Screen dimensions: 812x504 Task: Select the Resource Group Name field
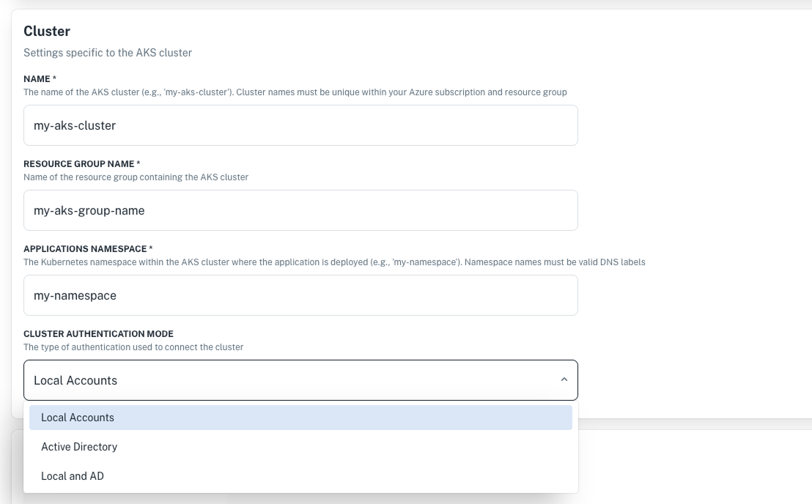pyautogui.click(x=300, y=210)
